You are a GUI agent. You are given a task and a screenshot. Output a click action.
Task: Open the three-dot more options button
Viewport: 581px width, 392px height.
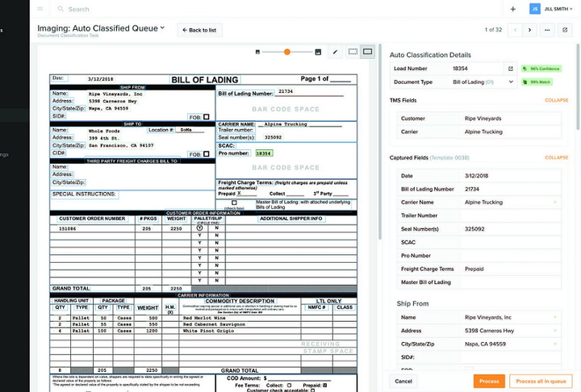pyautogui.click(x=548, y=30)
